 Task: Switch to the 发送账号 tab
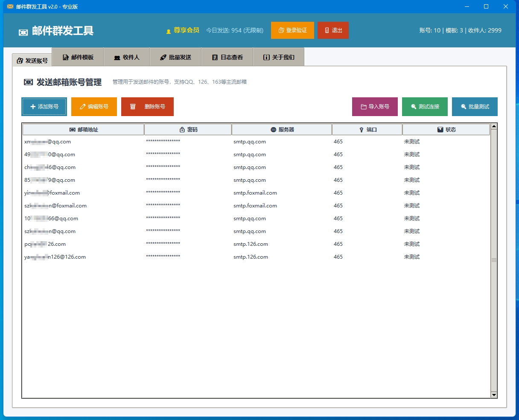(32, 61)
